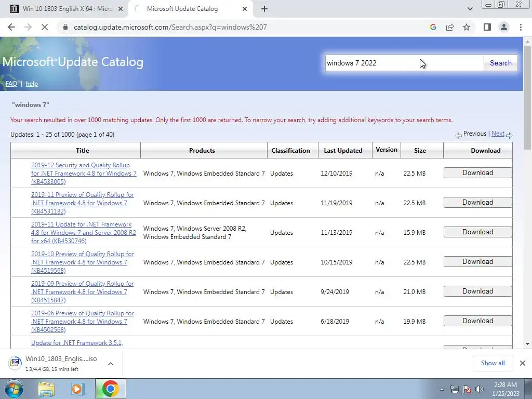Image resolution: width=532 pixels, height=399 pixels.
Task: Close the Win 10 1803 English tab
Action: tap(120, 9)
